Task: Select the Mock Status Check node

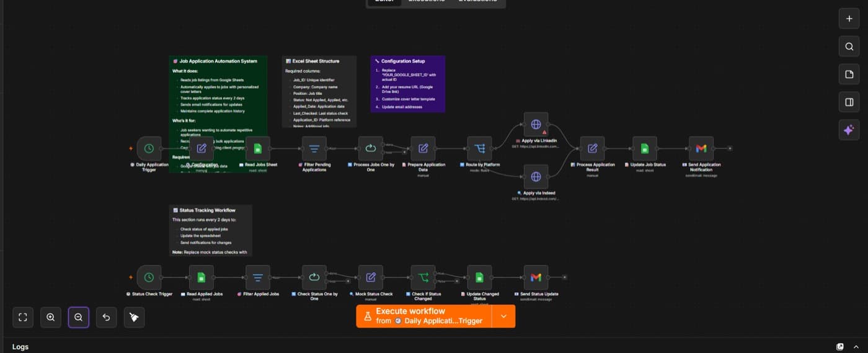Action: point(371,277)
